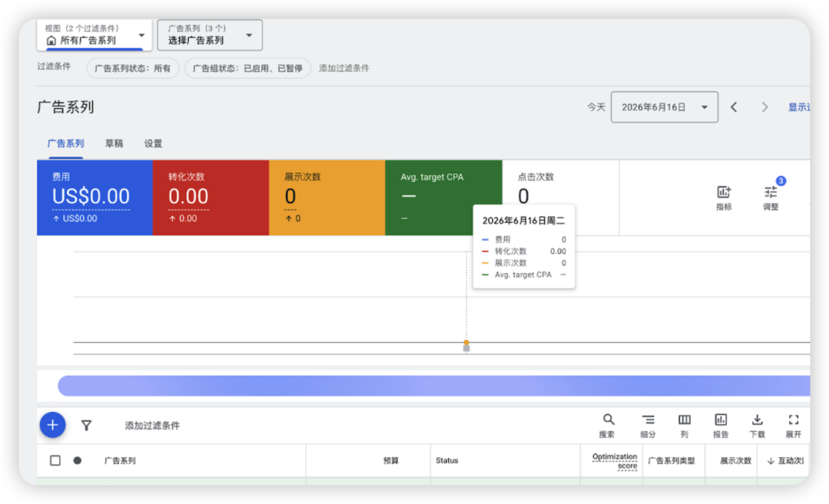The height and width of the screenshot is (504, 829).
Task: Click the 广告系列状态：所有 filter chip
Action: pos(133,68)
